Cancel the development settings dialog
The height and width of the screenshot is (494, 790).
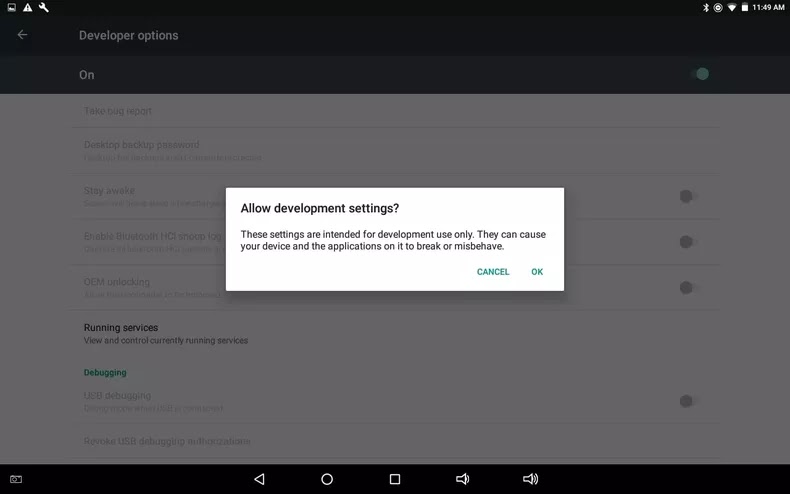[493, 272]
